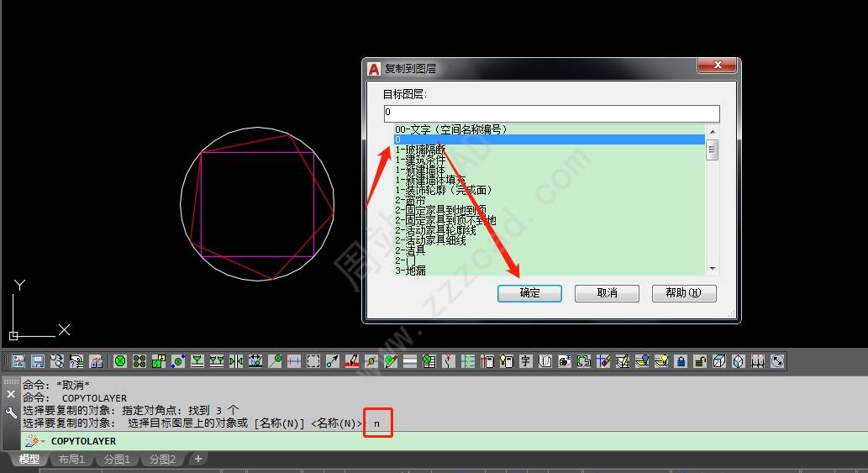
Task: Click the eraser with crosshair toolbar icon
Action: point(603,361)
